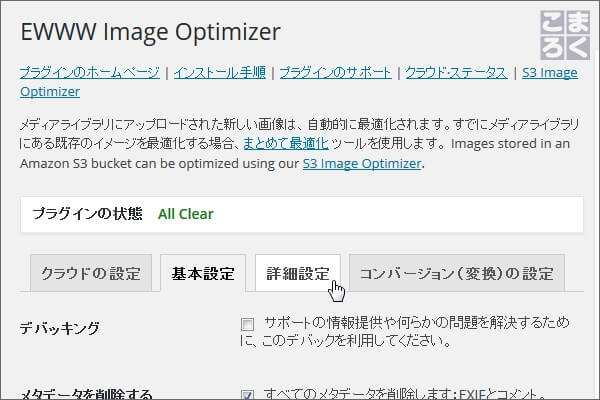This screenshot has width=600, height=400.
Task: Click the デバッキング setting label
Action: click(60, 328)
